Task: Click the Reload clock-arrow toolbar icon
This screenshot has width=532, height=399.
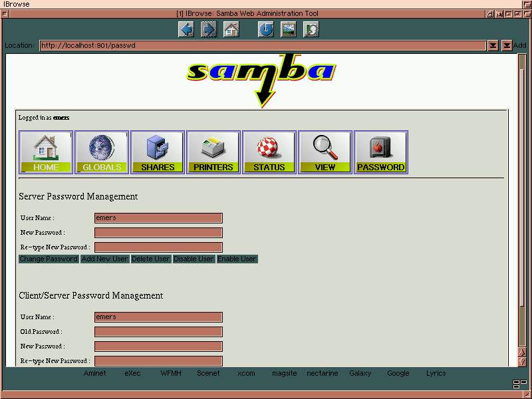Action: coord(265,29)
